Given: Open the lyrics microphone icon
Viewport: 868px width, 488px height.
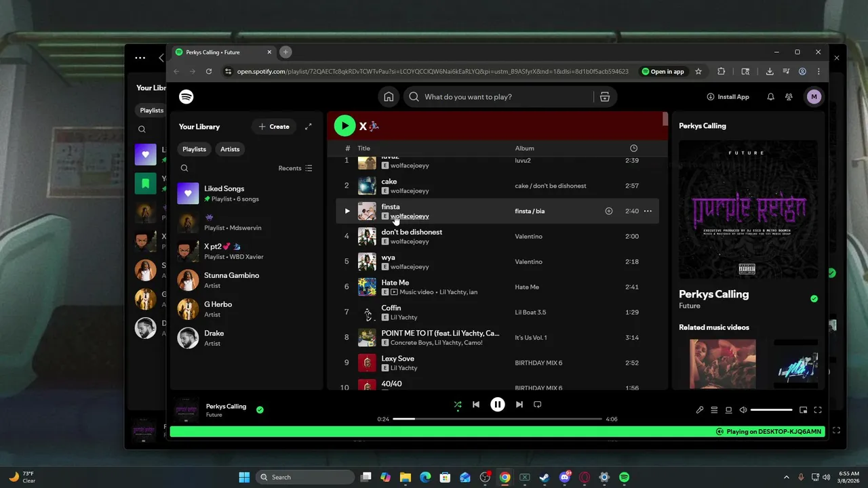Looking at the screenshot, I should [700, 410].
